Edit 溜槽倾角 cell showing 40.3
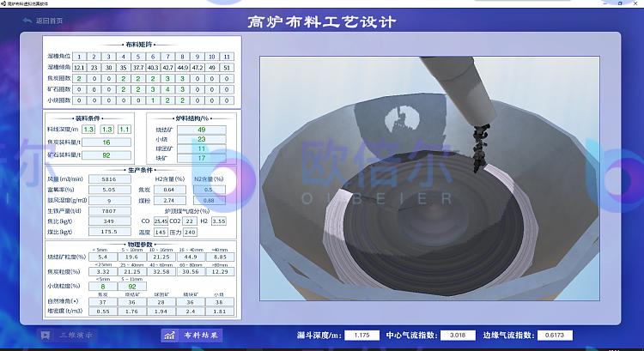 [153, 67]
